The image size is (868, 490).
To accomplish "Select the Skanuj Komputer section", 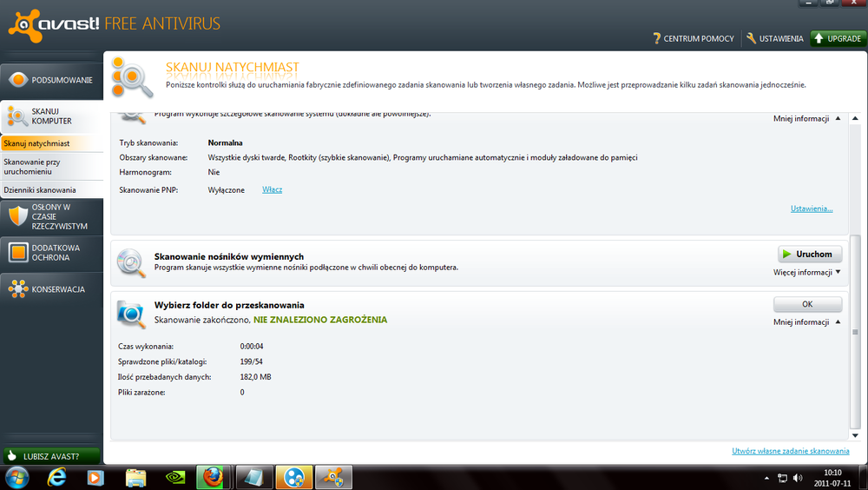I will point(51,116).
